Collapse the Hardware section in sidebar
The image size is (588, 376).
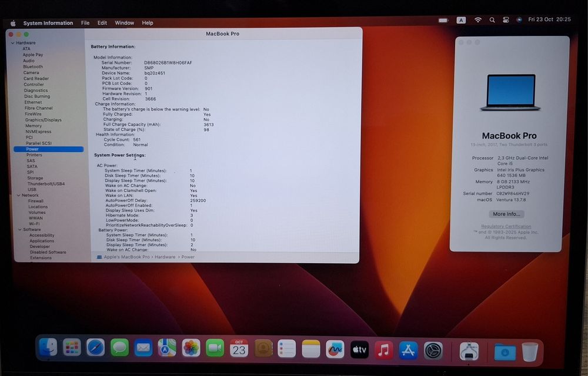pos(13,43)
